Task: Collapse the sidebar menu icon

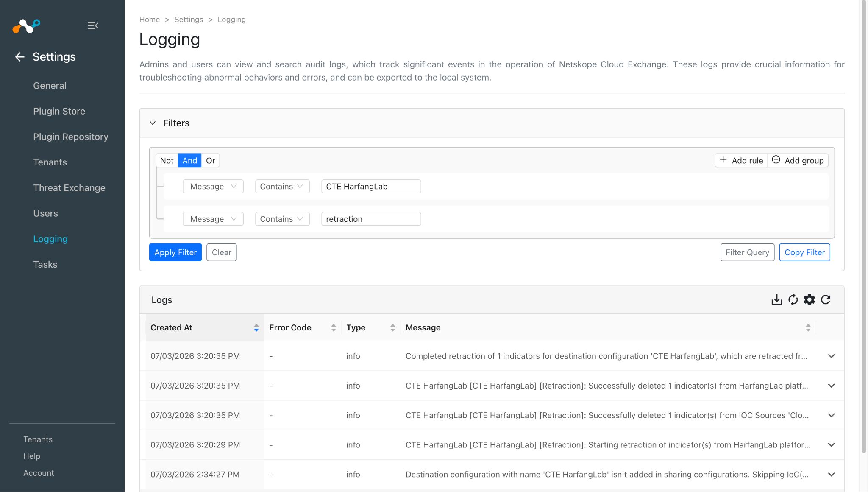Action: click(93, 26)
